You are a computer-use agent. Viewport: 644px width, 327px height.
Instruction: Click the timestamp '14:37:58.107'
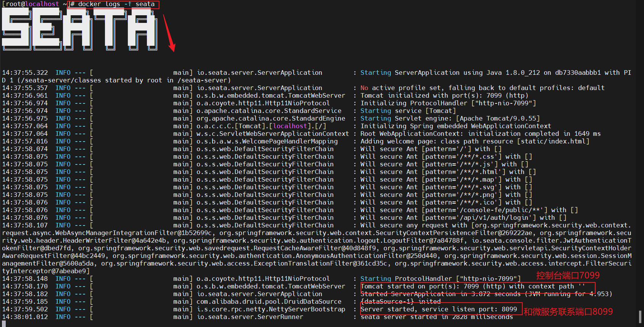pos(25,225)
